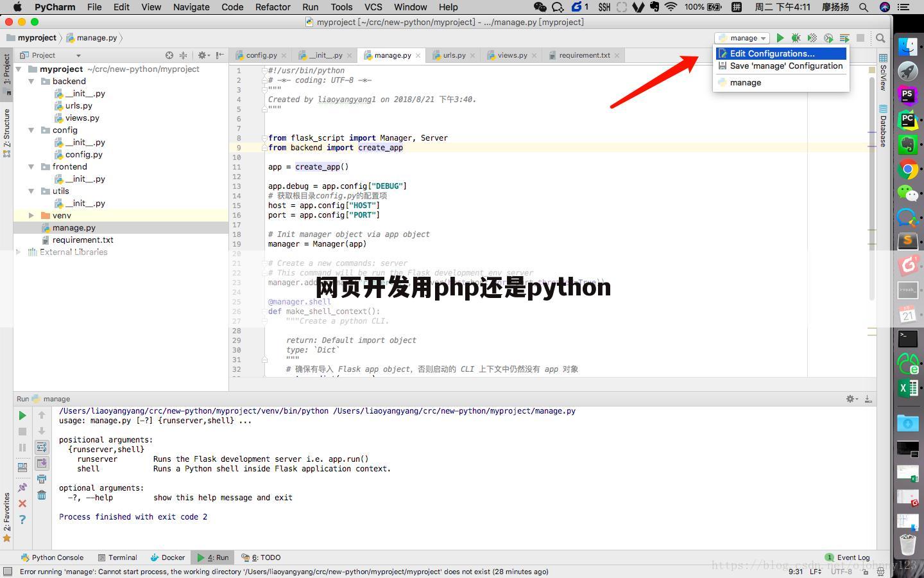Viewport: 924px width, 578px height.
Task: Open search everywhere with the magnifier icon
Action: [x=880, y=38]
